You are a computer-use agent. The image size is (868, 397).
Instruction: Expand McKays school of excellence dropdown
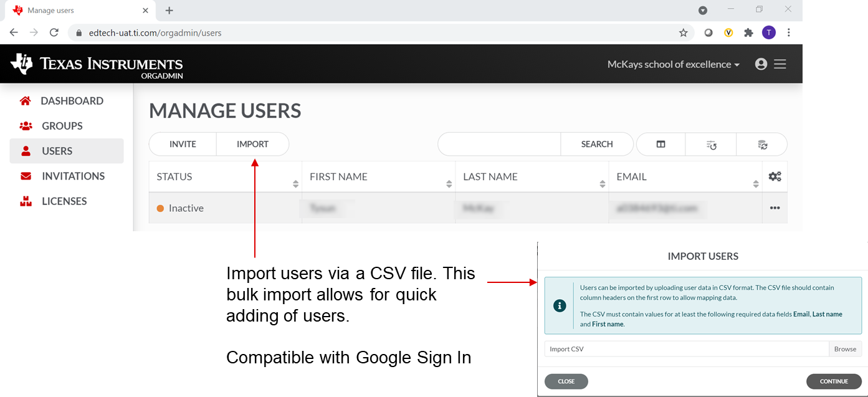(673, 64)
